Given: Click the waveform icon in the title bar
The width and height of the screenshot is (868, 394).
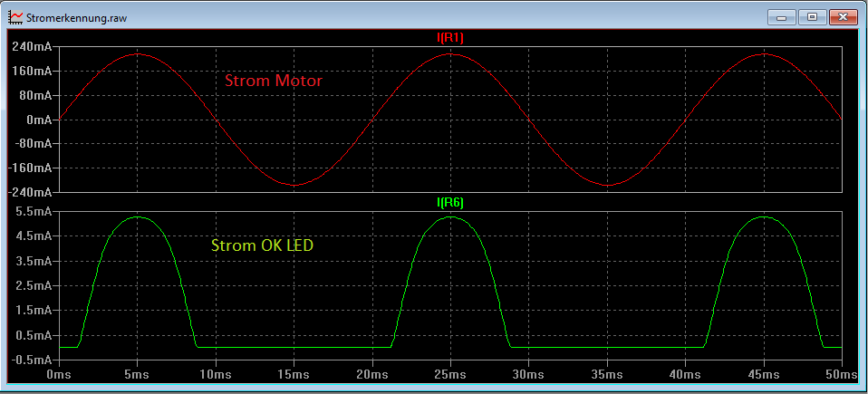Looking at the screenshot, I should point(16,17).
